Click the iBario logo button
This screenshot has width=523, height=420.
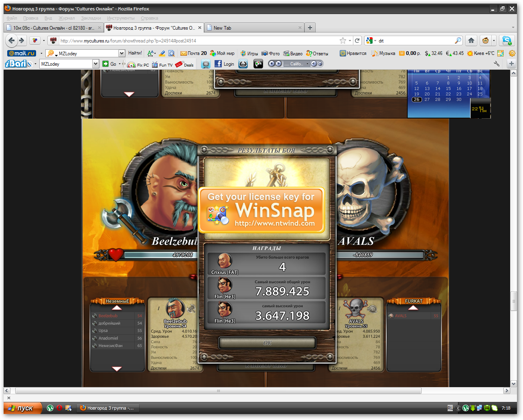[x=18, y=64]
